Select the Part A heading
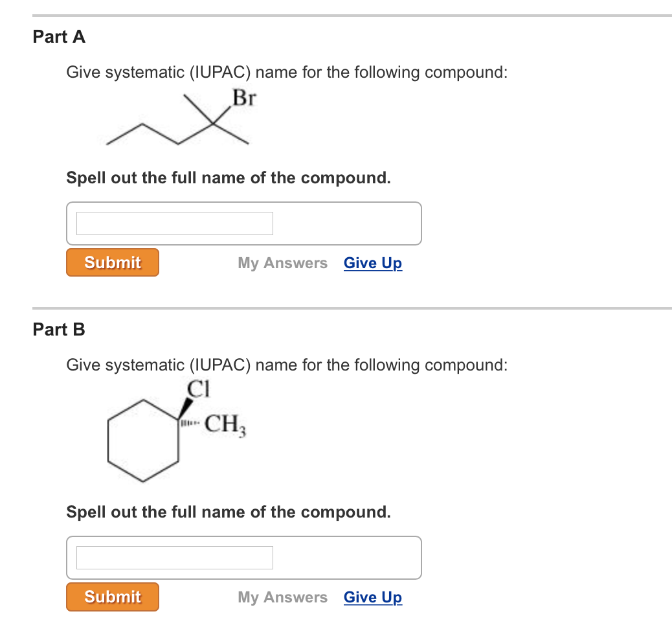The height and width of the screenshot is (640, 672). (58, 37)
